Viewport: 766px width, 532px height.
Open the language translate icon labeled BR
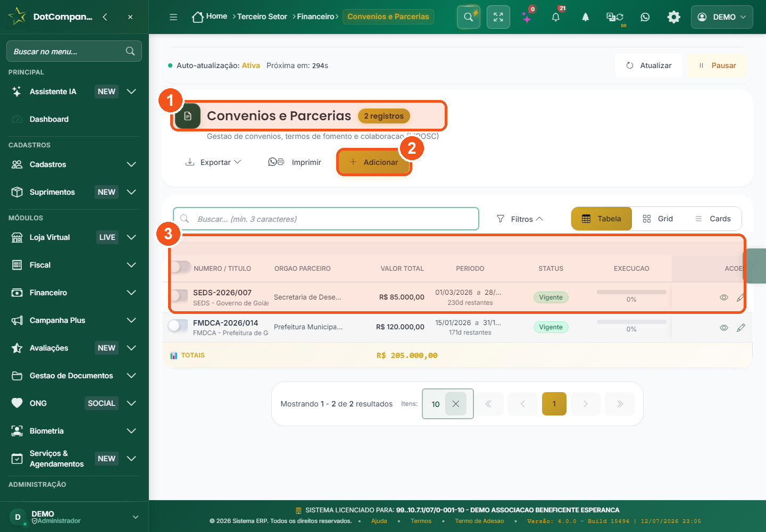pyautogui.click(x=615, y=18)
